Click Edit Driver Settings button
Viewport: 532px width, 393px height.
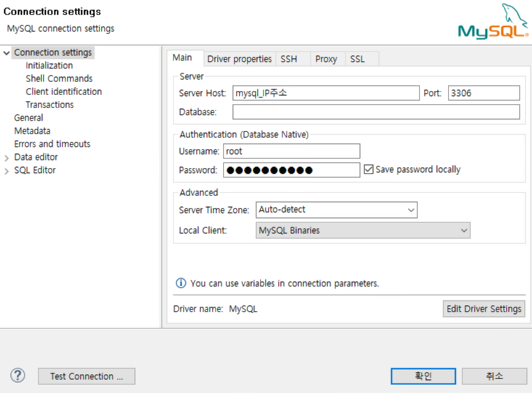tap(484, 309)
